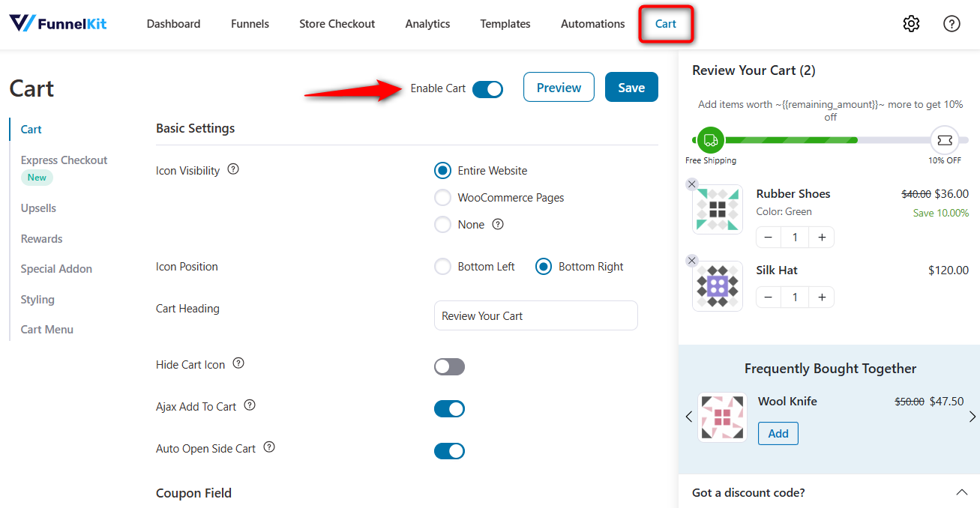
Task: Click the Preview button
Action: click(558, 87)
